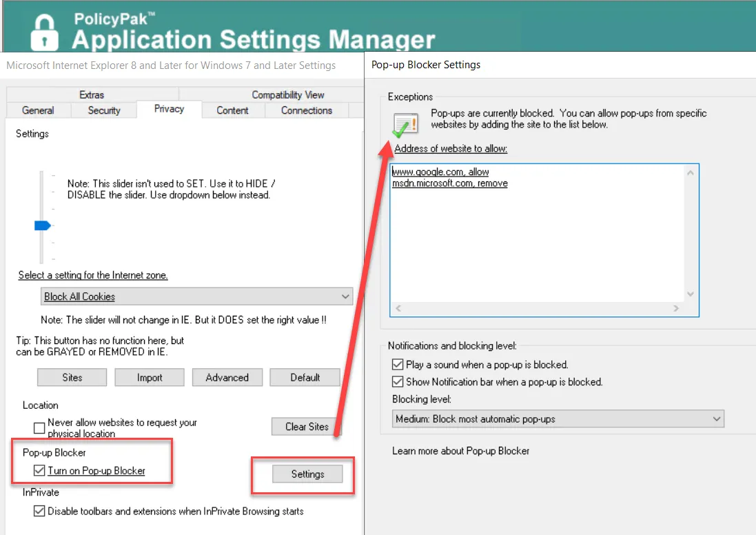This screenshot has height=535, width=756.
Task: Open Pop-up Blocker Settings button
Action: click(307, 474)
